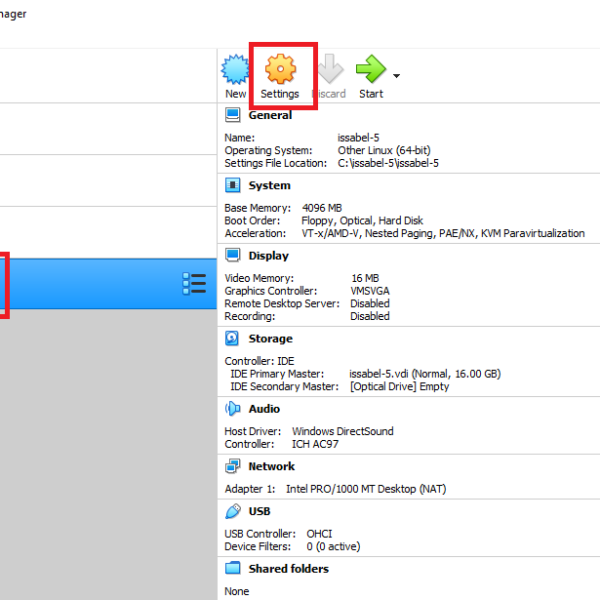Click the General section icon

tap(233, 115)
